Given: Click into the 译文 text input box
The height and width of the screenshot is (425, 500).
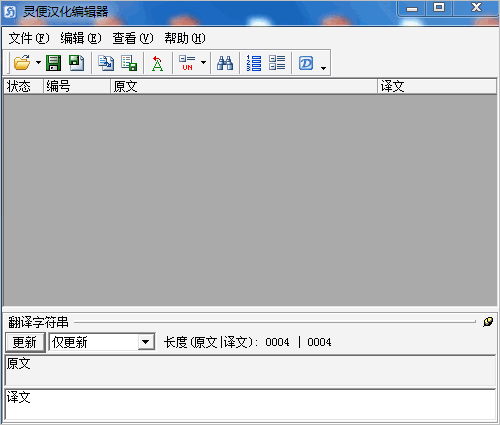Looking at the screenshot, I should tap(250, 404).
